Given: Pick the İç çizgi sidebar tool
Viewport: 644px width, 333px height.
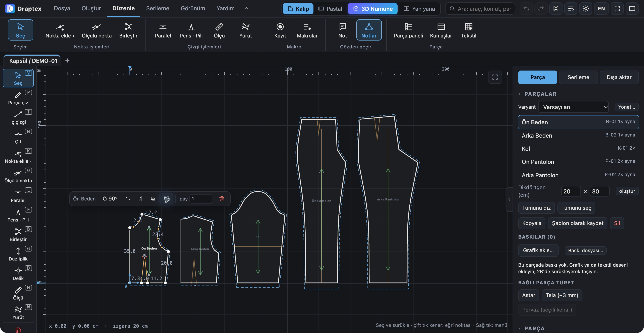Looking at the screenshot, I should tap(18, 117).
